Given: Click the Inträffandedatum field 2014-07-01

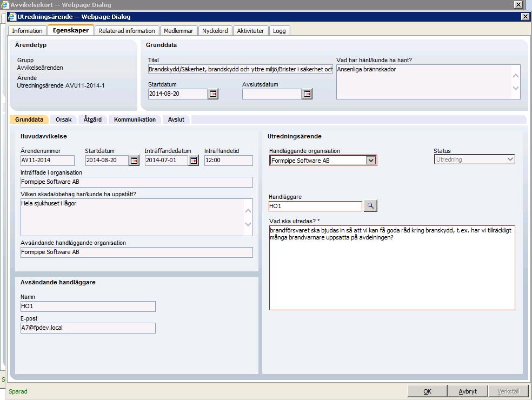Looking at the screenshot, I should click(x=167, y=160).
